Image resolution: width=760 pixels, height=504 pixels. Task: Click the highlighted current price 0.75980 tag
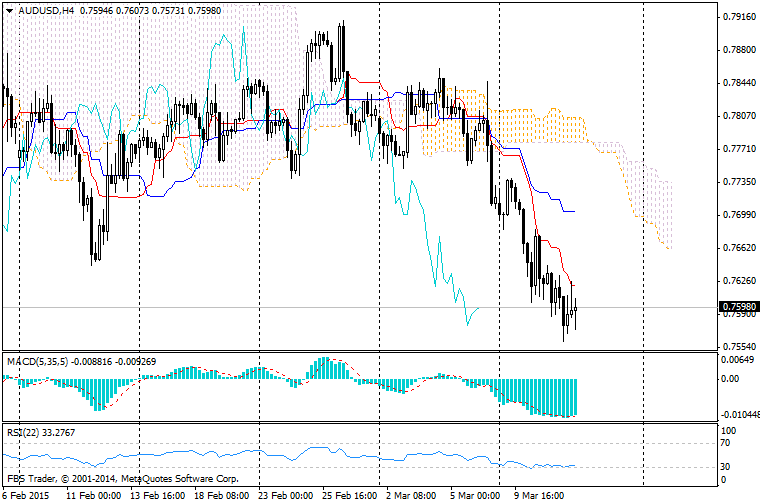point(738,307)
